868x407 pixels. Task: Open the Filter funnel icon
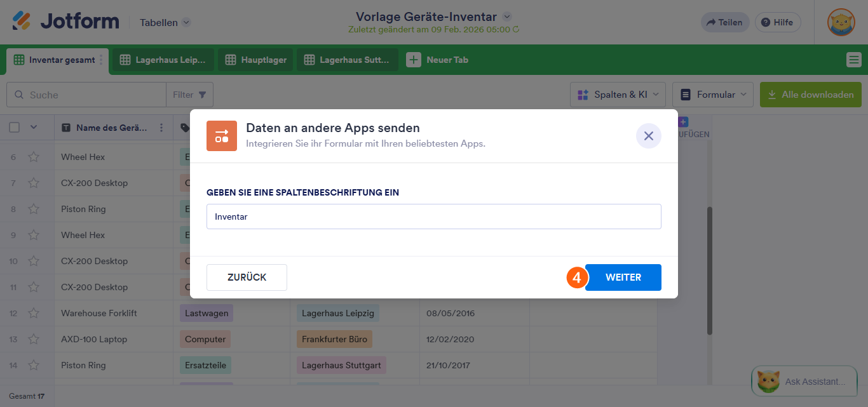[202, 94]
